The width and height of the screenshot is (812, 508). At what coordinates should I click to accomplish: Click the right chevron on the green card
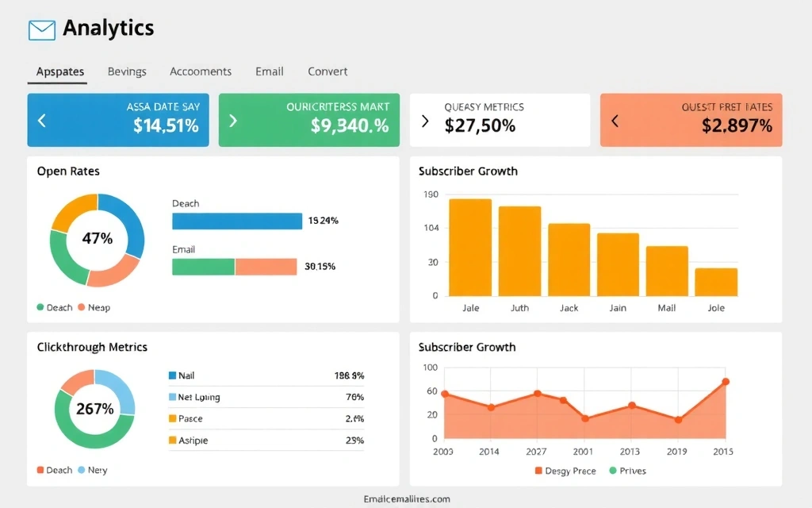[x=232, y=120]
